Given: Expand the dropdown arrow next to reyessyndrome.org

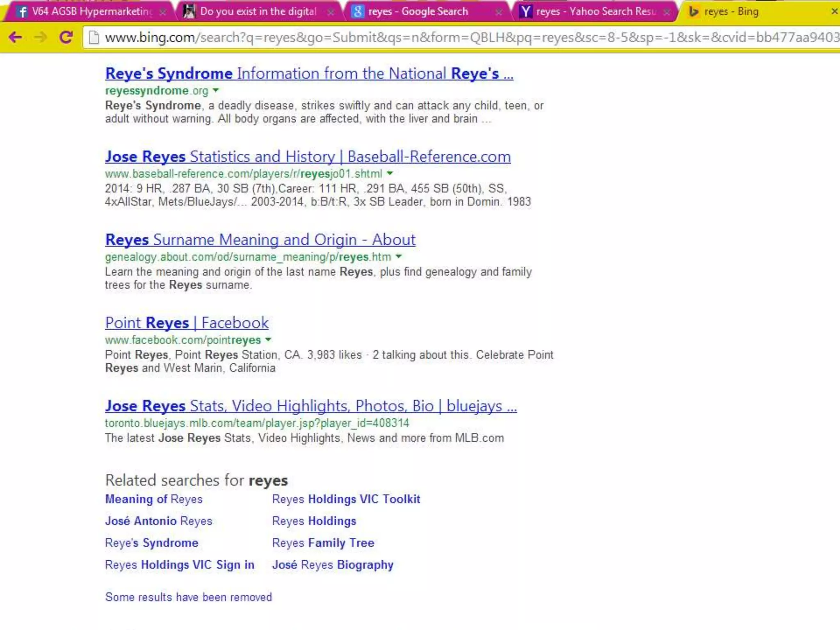Looking at the screenshot, I should point(216,90).
